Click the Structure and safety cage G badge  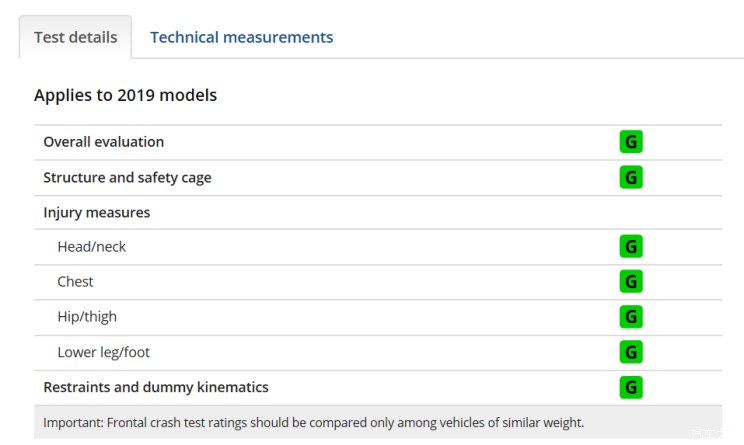click(x=631, y=177)
